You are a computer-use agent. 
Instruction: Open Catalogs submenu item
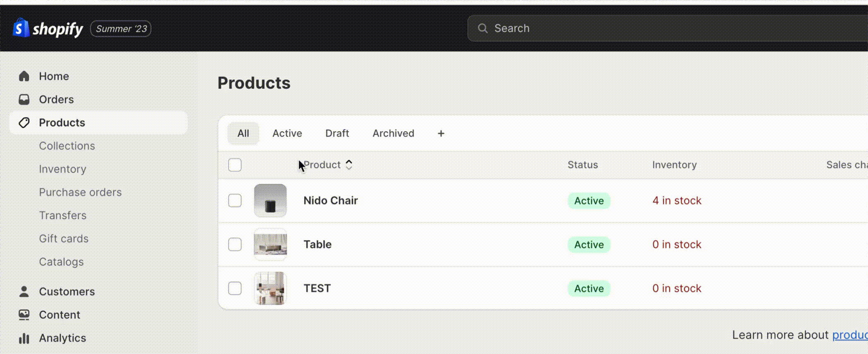(x=61, y=262)
